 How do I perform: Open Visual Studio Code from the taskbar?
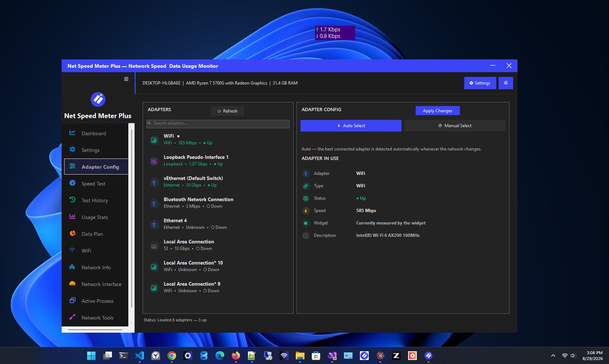click(x=139, y=356)
